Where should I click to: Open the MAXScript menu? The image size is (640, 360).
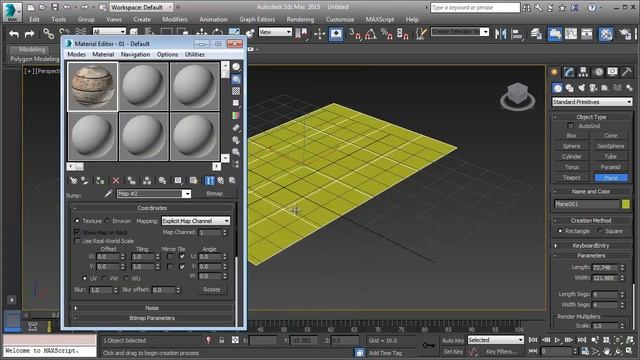tap(380, 19)
